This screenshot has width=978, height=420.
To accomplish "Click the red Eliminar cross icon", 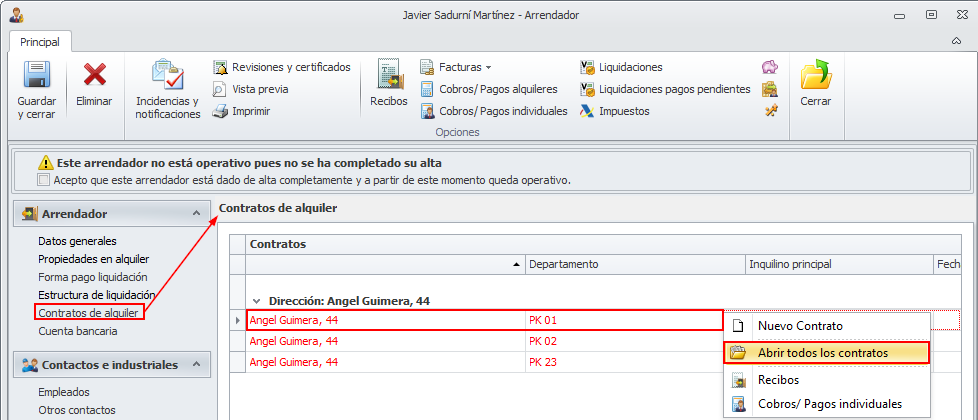I will [x=94, y=76].
